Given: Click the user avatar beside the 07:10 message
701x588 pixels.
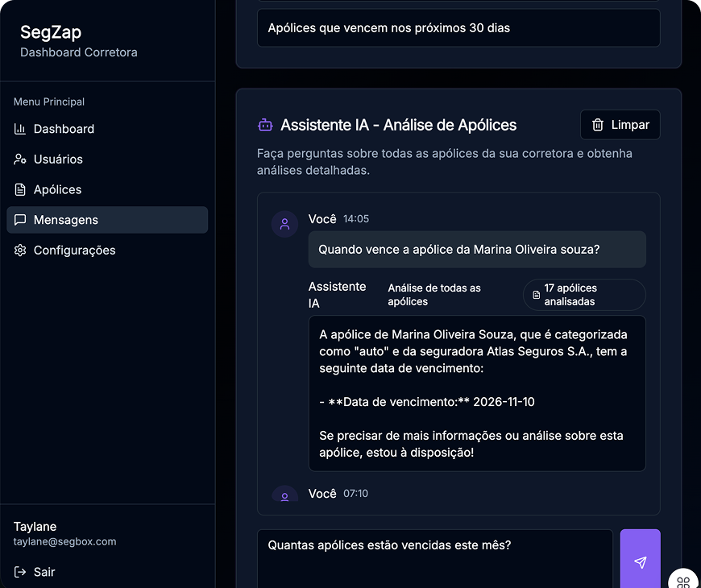Looking at the screenshot, I should pyautogui.click(x=284, y=495).
